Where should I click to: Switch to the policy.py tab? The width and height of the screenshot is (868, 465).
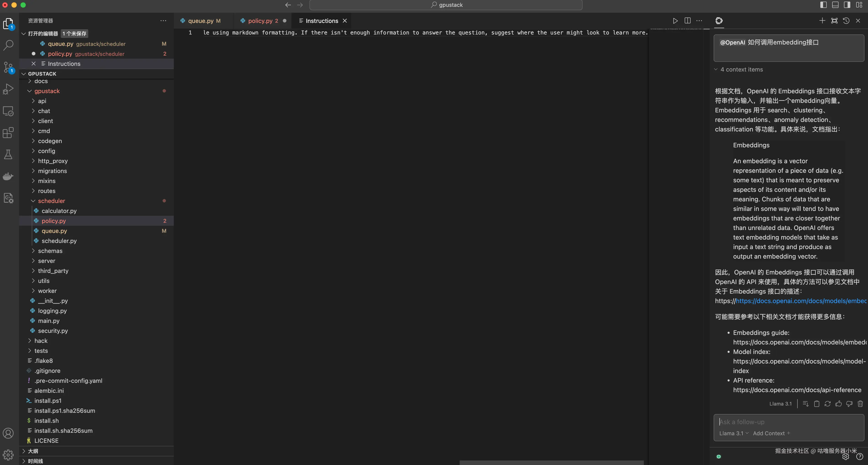coord(260,21)
